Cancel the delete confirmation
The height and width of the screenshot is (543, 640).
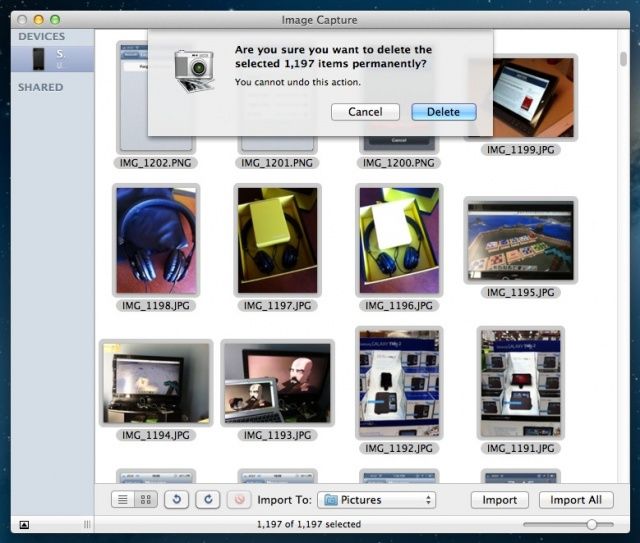click(x=365, y=112)
